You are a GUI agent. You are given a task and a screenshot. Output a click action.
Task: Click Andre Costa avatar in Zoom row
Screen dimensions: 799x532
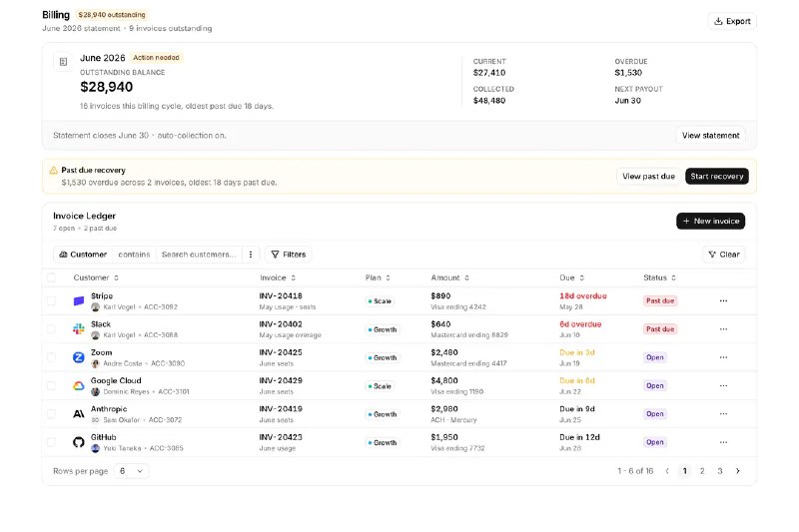pos(95,363)
